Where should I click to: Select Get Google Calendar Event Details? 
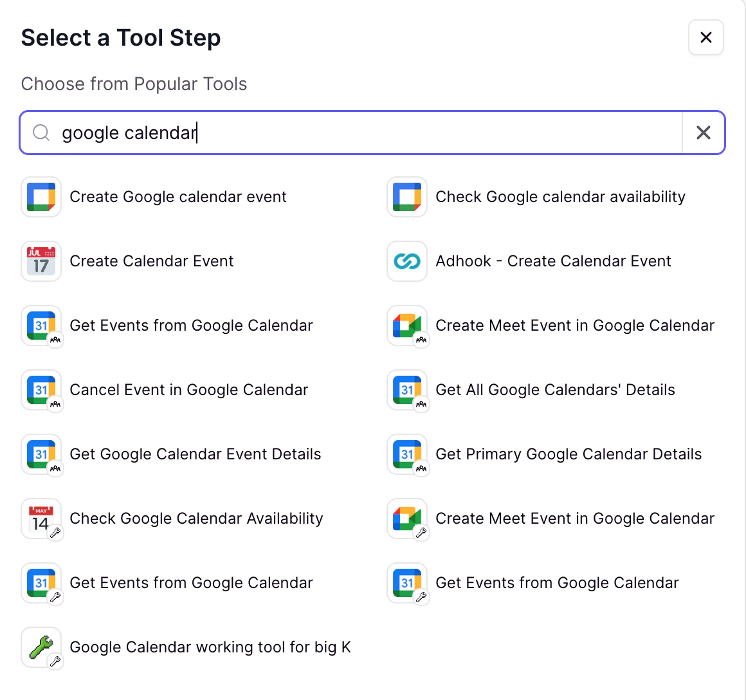[196, 454]
